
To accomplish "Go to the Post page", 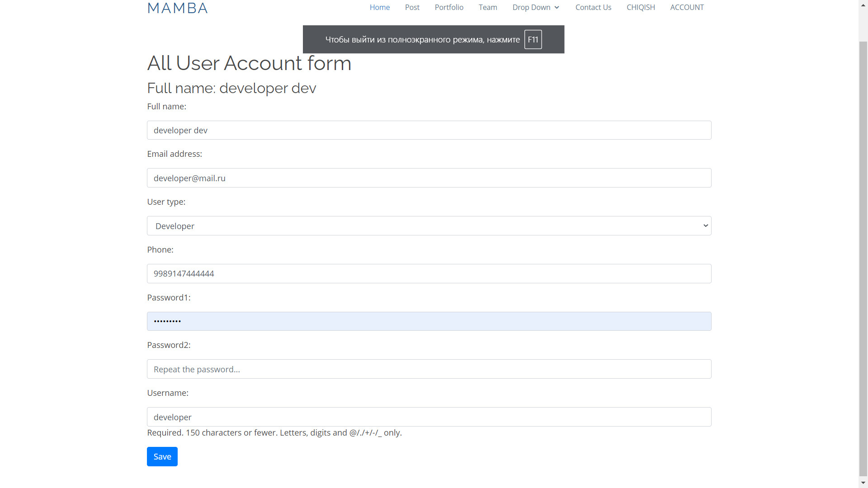I will point(412,7).
